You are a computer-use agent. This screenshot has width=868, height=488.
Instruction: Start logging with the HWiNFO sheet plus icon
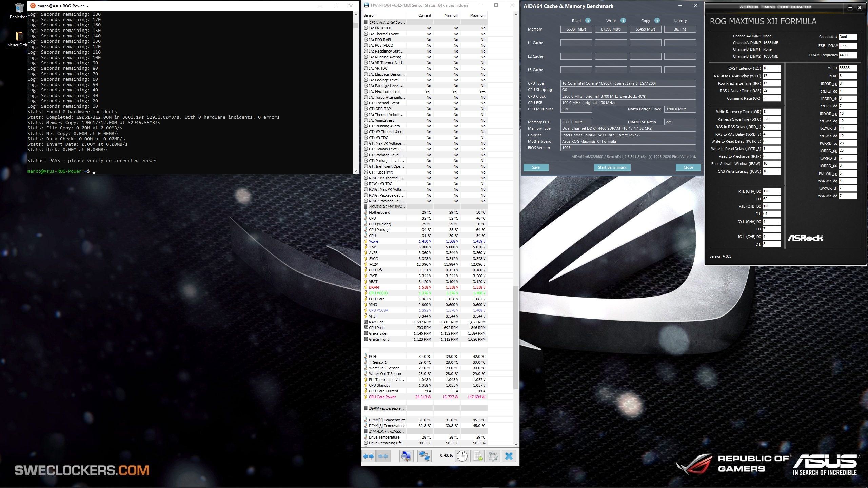478,456
